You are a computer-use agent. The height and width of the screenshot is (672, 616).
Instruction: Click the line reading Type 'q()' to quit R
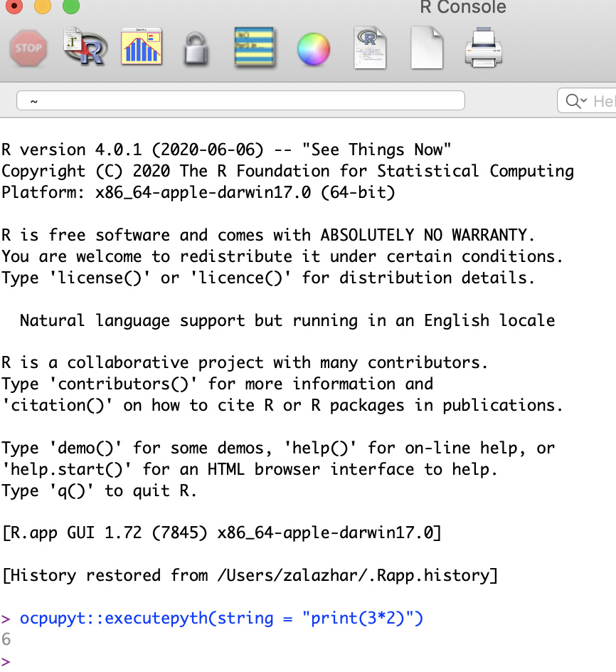[100, 490]
